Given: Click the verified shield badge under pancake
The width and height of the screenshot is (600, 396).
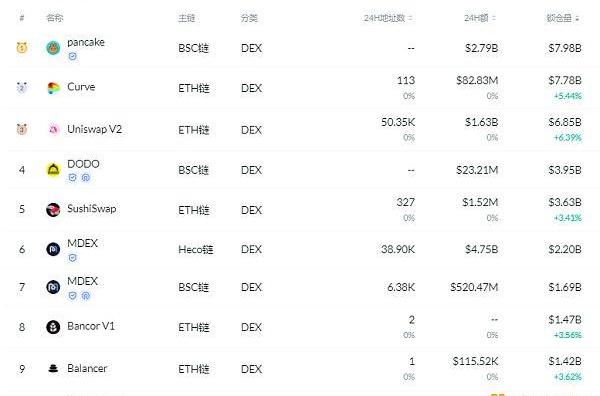Looking at the screenshot, I should pyautogui.click(x=72, y=56).
